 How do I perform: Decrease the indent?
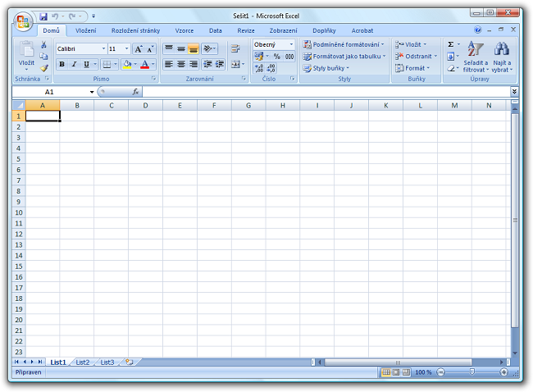(x=207, y=64)
